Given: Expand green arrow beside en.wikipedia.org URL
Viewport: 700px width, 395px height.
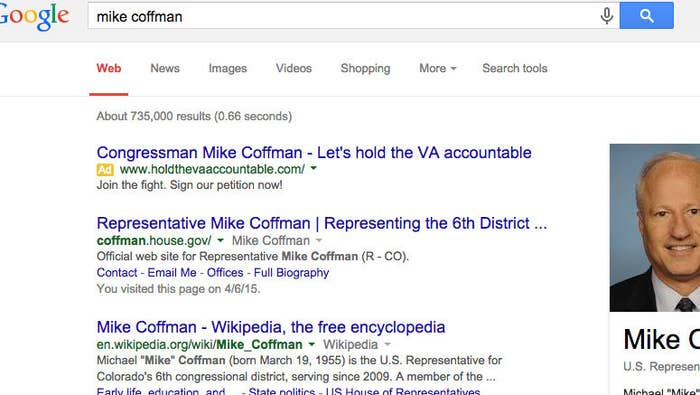Looking at the screenshot, I should click(x=312, y=344).
